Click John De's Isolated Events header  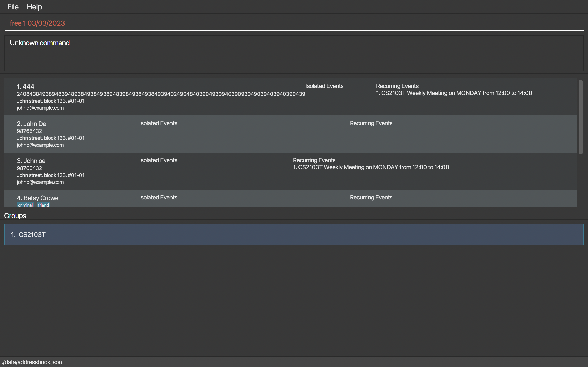click(158, 123)
